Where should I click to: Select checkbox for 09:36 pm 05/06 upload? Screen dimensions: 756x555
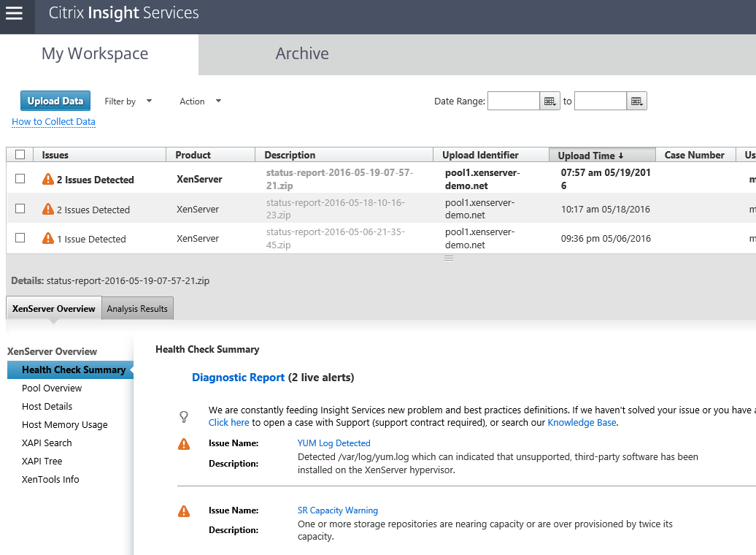tap(20, 238)
